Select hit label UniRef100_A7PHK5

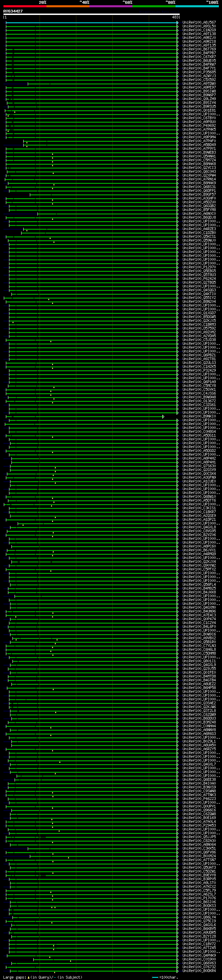point(199,129)
